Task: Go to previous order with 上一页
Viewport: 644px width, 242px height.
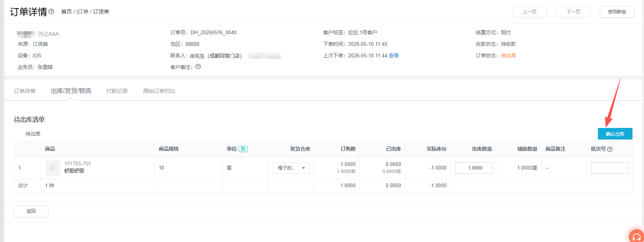Action: click(530, 12)
